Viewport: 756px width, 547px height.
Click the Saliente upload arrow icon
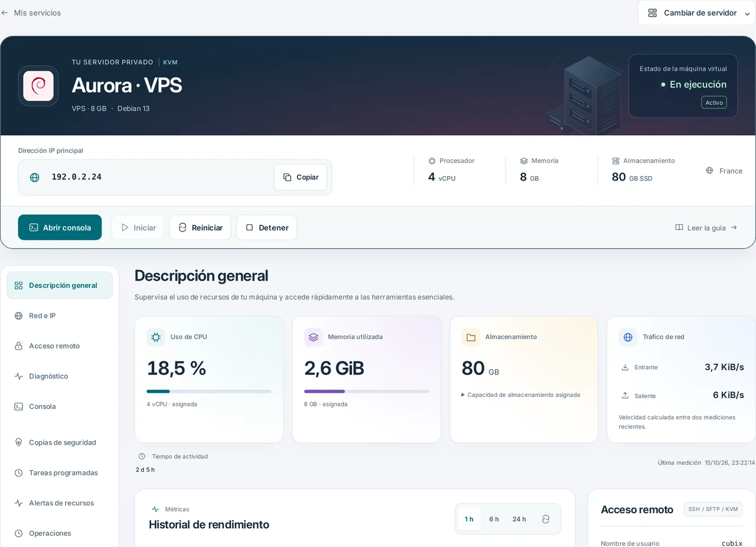625,395
